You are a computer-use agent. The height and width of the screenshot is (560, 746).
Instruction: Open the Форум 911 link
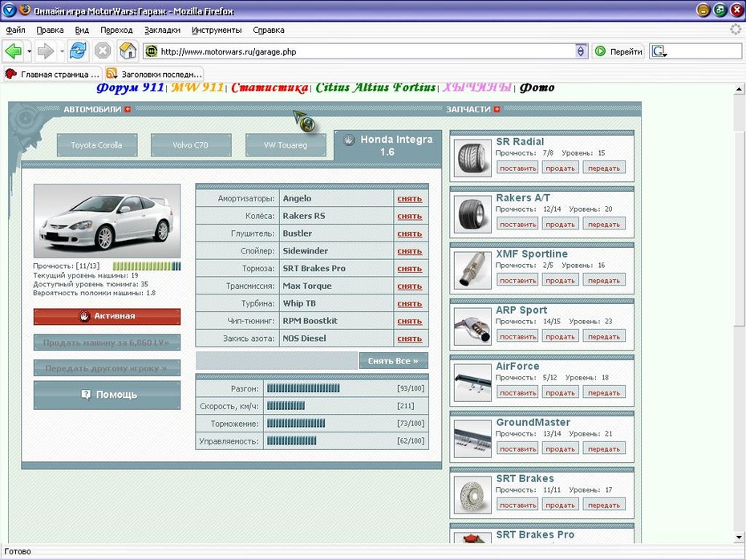coord(130,87)
